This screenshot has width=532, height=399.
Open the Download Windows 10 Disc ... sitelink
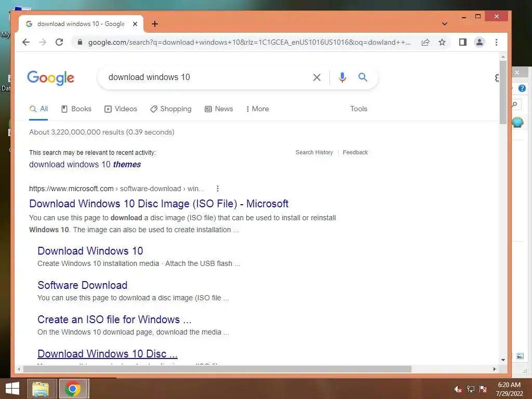(108, 353)
